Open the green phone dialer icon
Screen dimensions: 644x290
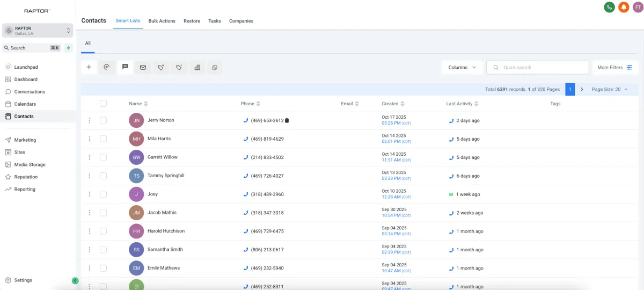609,7
